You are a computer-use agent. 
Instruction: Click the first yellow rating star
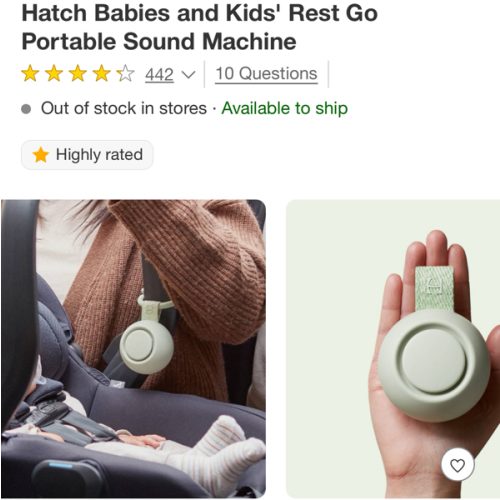pos(30,73)
